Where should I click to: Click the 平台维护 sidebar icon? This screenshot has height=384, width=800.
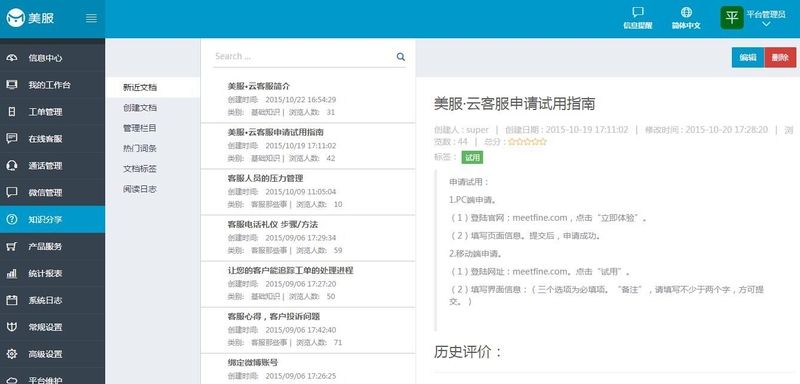[12, 380]
